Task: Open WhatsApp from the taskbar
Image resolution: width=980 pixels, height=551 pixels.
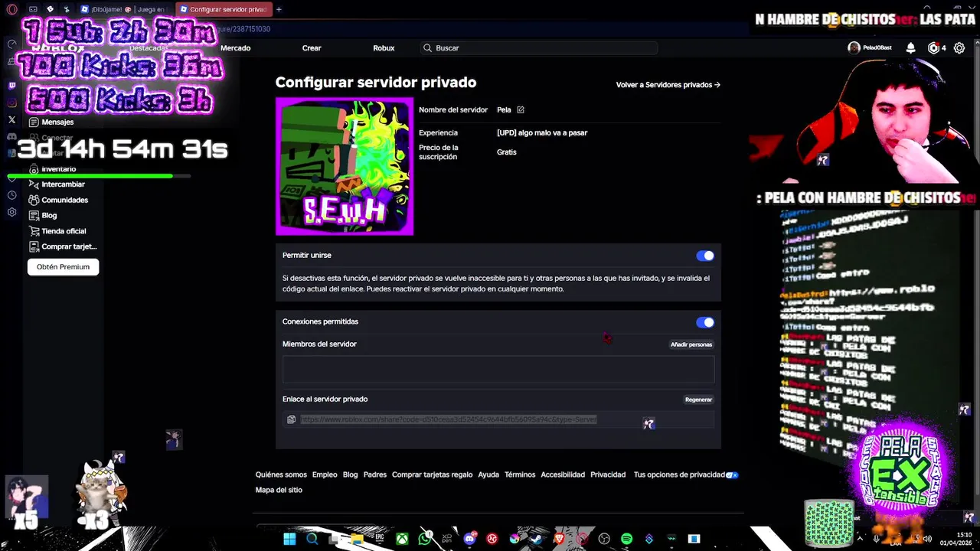Action: (x=425, y=539)
